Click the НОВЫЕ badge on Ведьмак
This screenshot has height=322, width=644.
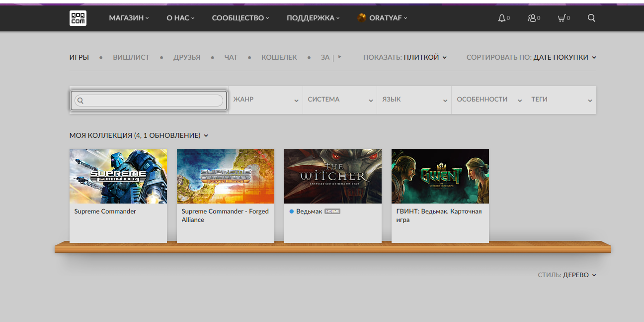332,212
